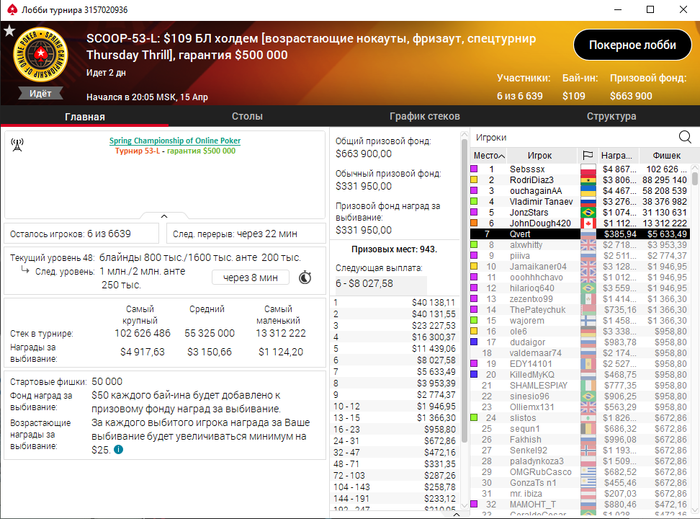700x519 pixels.
Task: Click След. перерыв: через 22 мин box
Action: pos(246,234)
